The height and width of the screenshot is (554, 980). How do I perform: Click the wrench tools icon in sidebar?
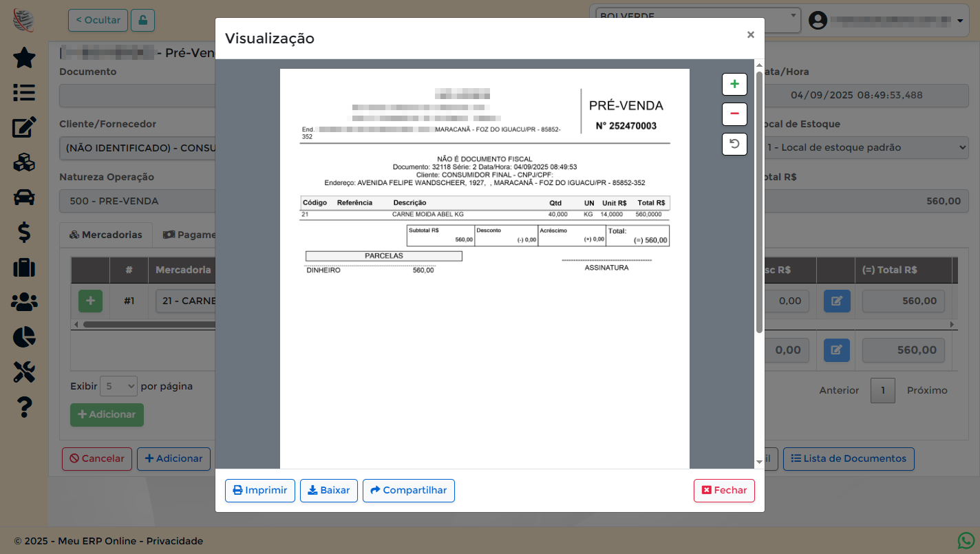click(x=24, y=372)
